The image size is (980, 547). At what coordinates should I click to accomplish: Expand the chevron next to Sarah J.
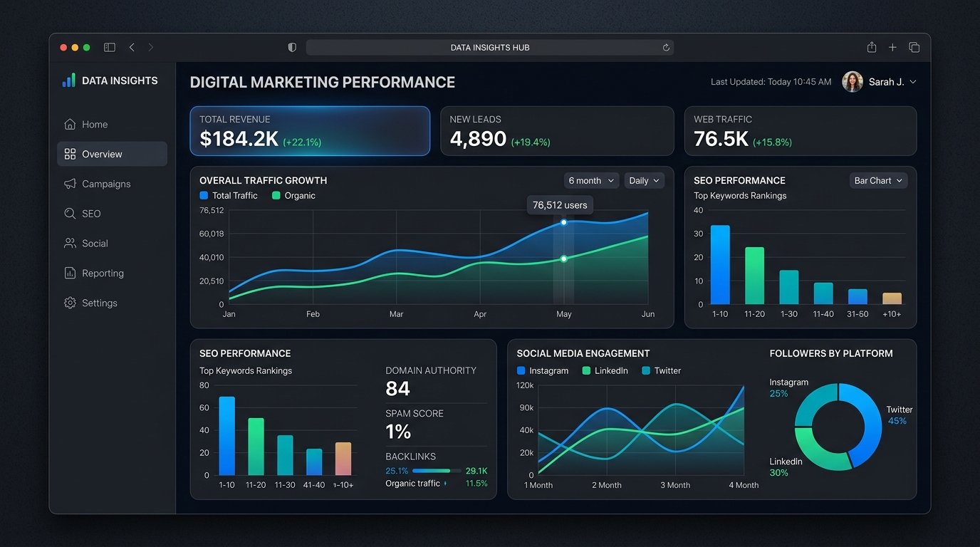[913, 82]
